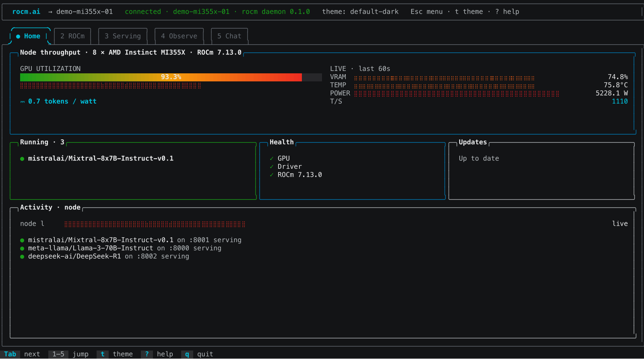The height and width of the screenshot is (359, 644).
Task: Click the t theme key in footer
Action: coord(103,354)
